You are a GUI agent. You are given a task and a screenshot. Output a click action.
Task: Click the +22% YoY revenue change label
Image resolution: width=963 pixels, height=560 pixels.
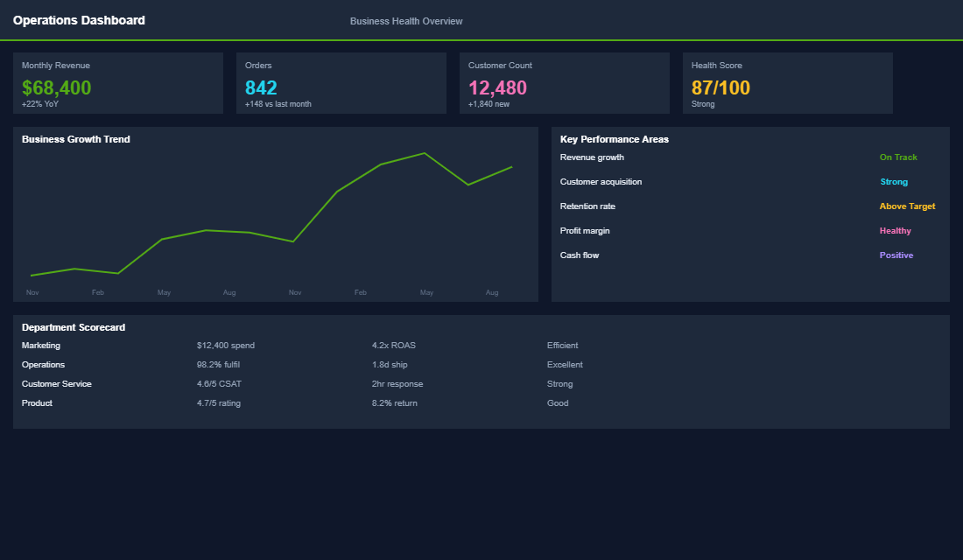point(39,103)
